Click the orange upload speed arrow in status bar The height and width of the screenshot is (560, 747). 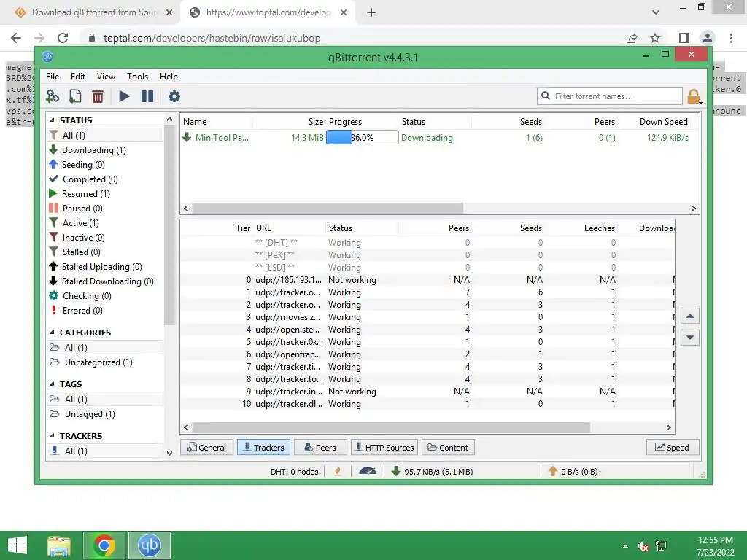pyautogui.click(x=553, y=472)
